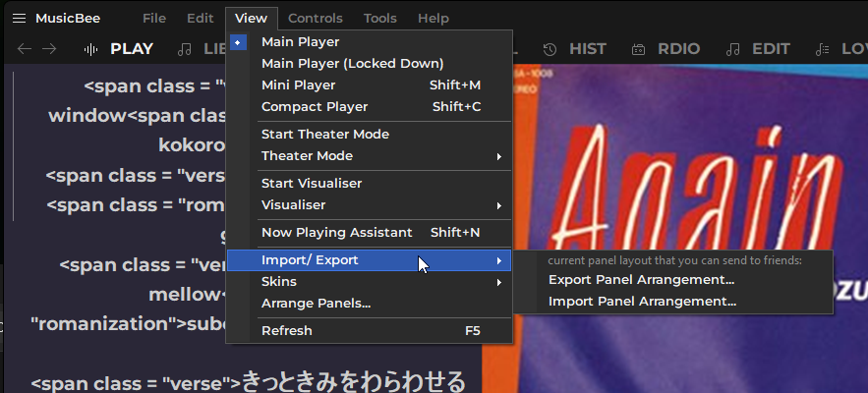Screen dimensions: 868x393
Task: Click the MusicBee title text
Action: point(68,19)
